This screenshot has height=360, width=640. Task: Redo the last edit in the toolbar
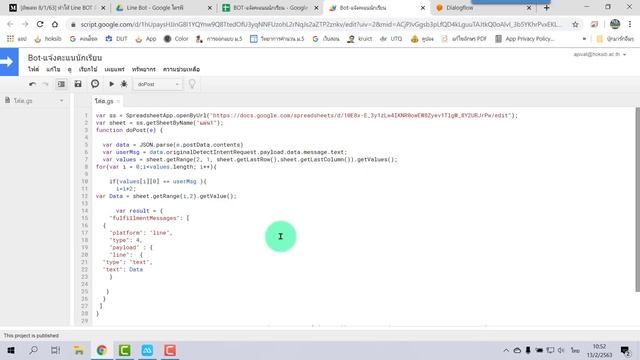pyautogui.click(x=45, y=84)
